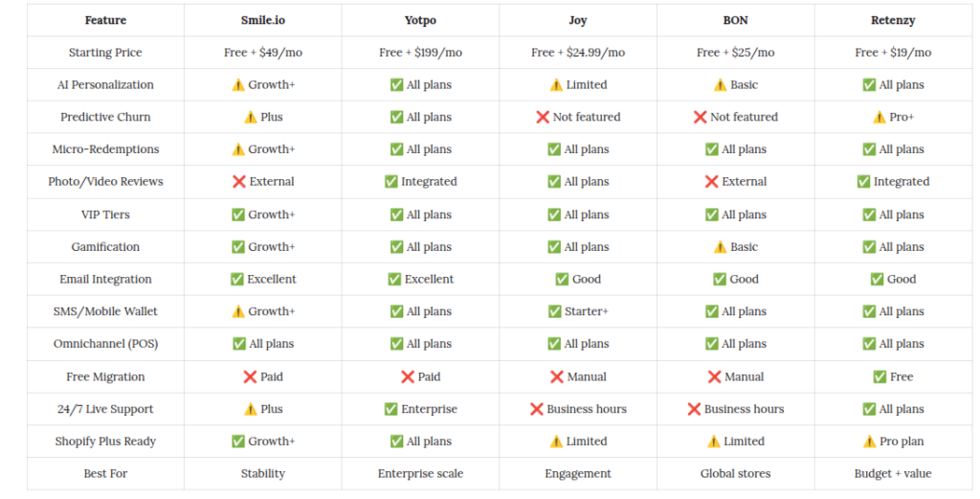Click Budget + value in the Best For row
Screen dimensions: 980x499
click(893, 473)
